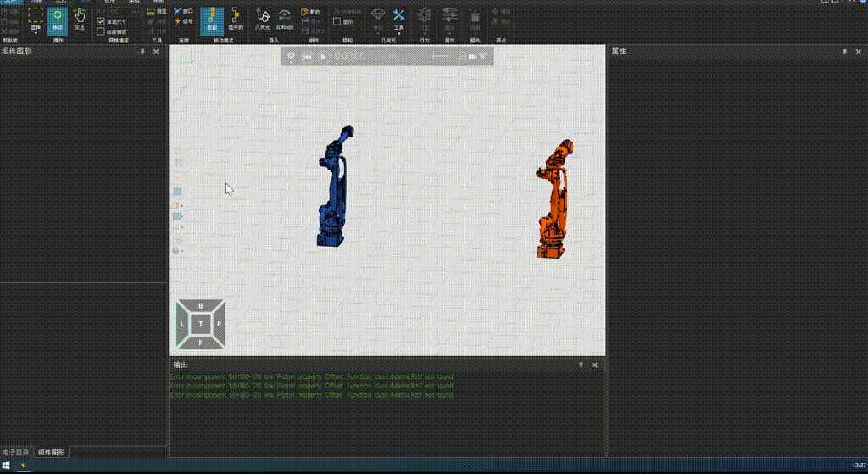Screen dimensions: 868x474
Task: Click record video camera icon
Action: click(x=473, y=56)
